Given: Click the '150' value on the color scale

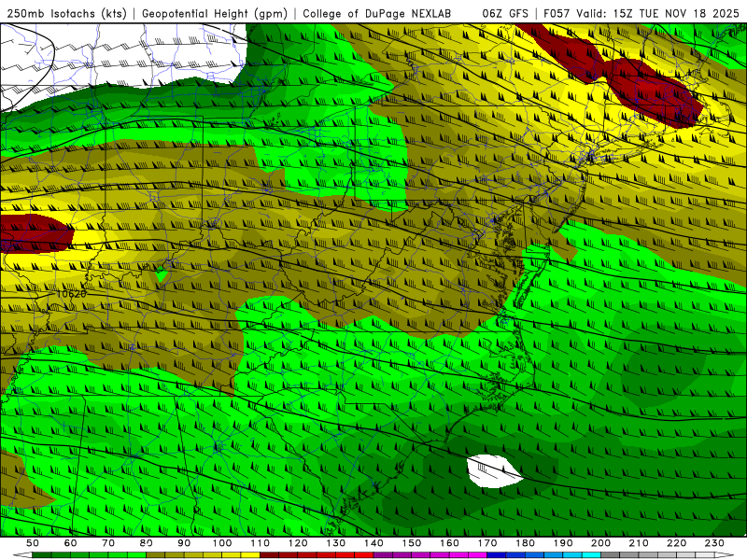Looking at the screenshot, I should pyautogui.click(x=412, y=543).
